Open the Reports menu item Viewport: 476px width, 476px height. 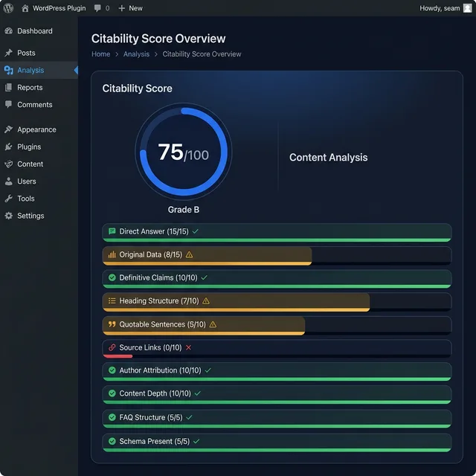pyautogui.click(x=30, y=88)
